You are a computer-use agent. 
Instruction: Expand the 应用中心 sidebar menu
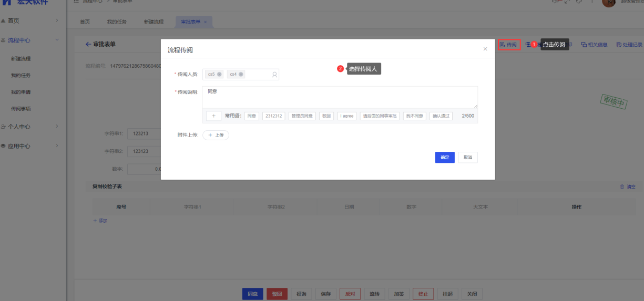(x=32, y=146)
